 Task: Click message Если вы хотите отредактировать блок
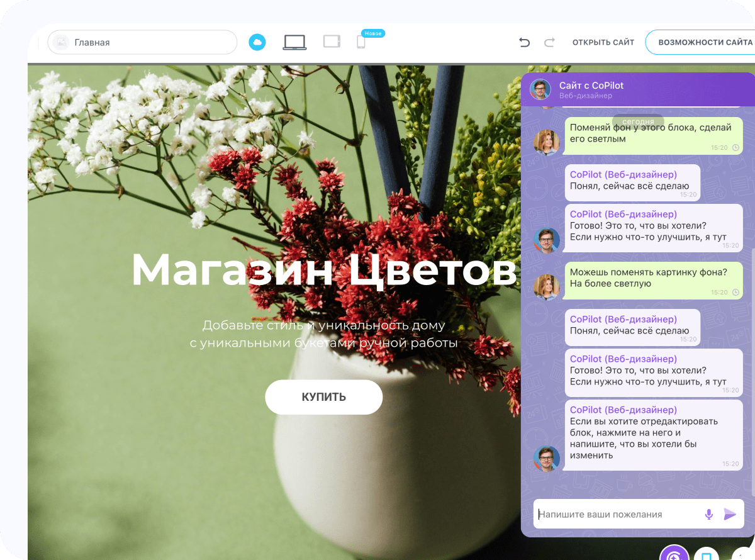coord(653,434)
